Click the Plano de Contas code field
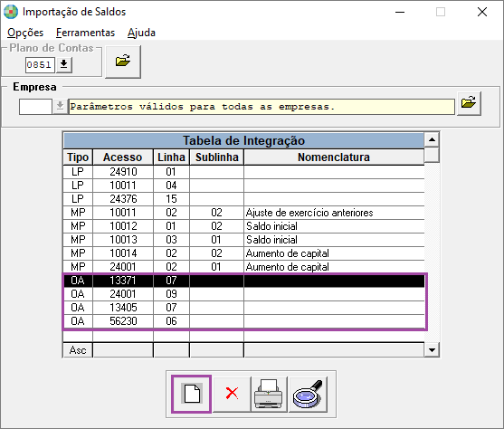 (x=40, y=65)
